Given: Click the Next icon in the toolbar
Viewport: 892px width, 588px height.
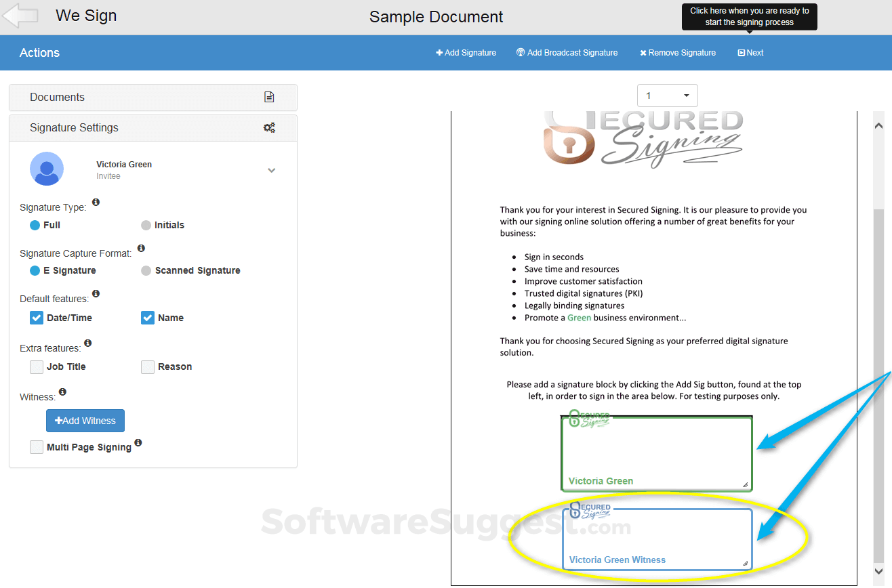Looking at the screenshot, I should (740, 52).
